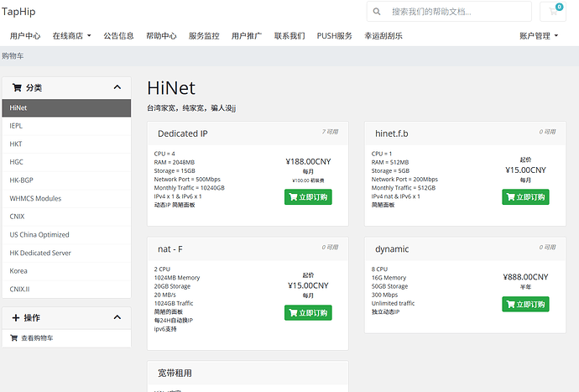Click the TapHip site logo
This screenshot has width=579, height=392.
tap(18, 12)
